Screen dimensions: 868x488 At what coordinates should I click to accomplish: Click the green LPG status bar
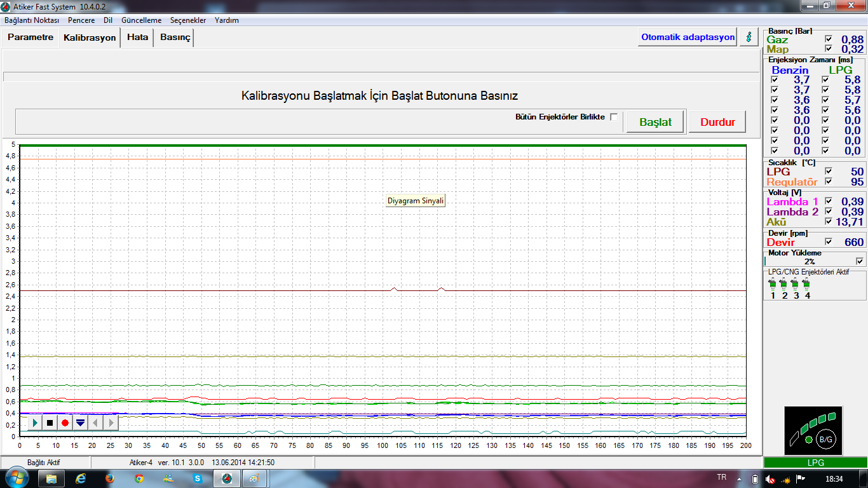pos(815,462)
